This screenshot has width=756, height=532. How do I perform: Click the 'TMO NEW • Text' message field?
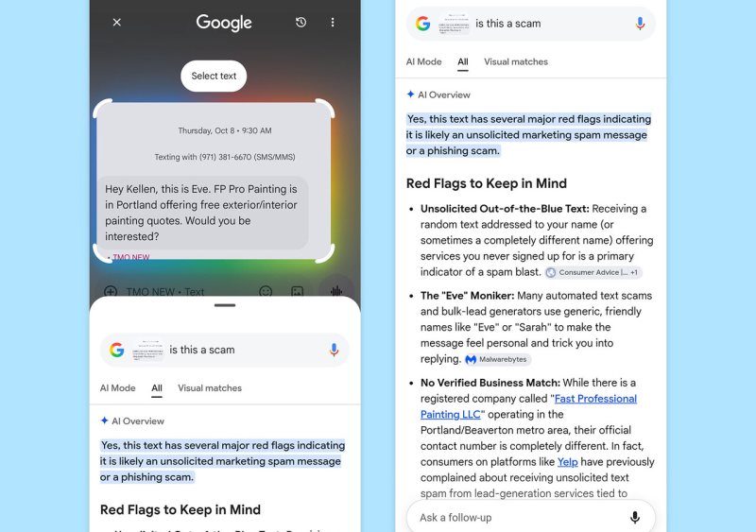[164, 292]
